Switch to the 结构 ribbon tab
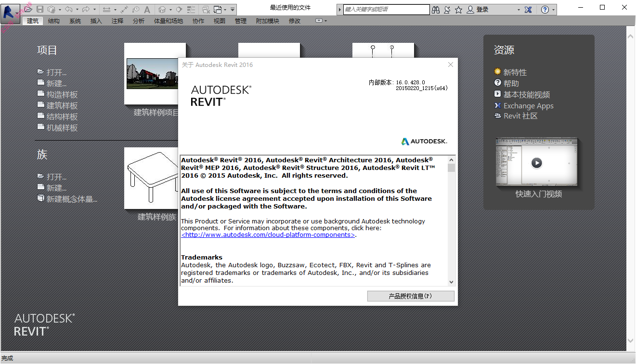Screen dimensions: 636x364 [x=54, y=21]
